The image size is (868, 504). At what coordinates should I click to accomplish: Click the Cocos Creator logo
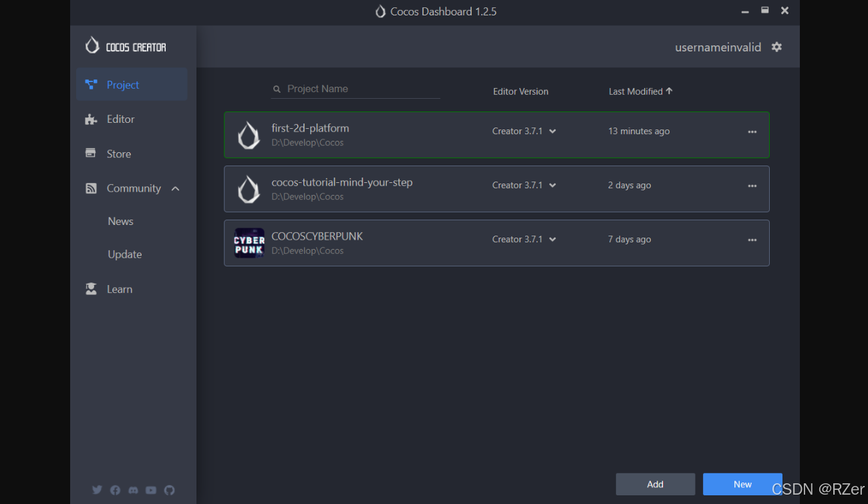point(126,46)
